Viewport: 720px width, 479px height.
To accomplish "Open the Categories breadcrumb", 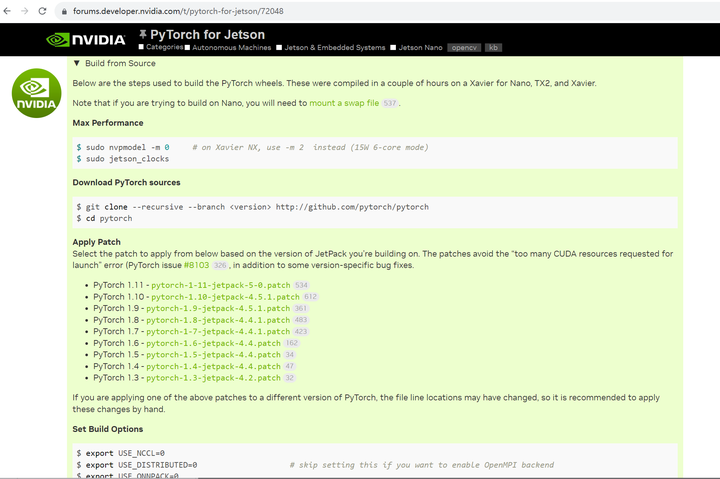I will pyautogui.click(x=161, y=47).
